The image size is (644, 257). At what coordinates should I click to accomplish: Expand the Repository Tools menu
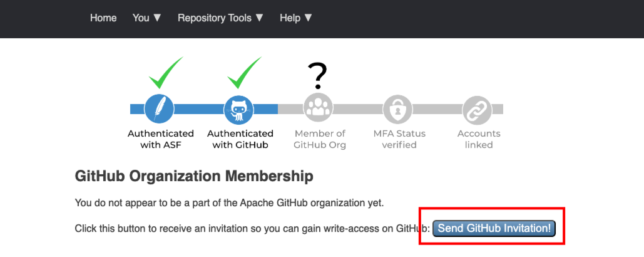point(220,18)
